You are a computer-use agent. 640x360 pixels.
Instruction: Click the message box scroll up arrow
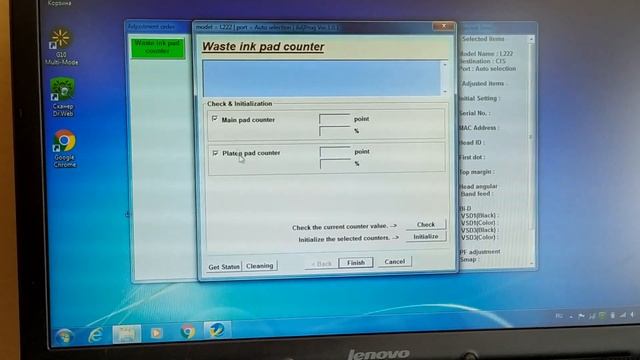tap(445, 65)
